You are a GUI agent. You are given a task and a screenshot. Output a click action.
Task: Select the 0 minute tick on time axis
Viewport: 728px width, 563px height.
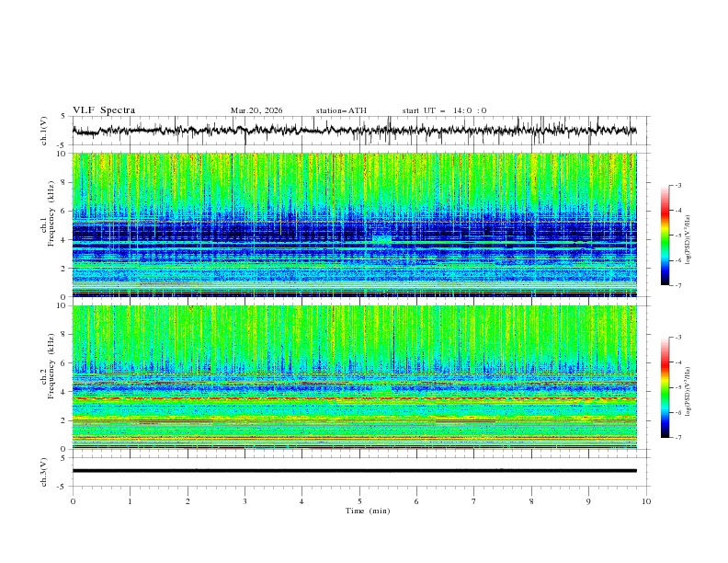(x=73, y=500)
